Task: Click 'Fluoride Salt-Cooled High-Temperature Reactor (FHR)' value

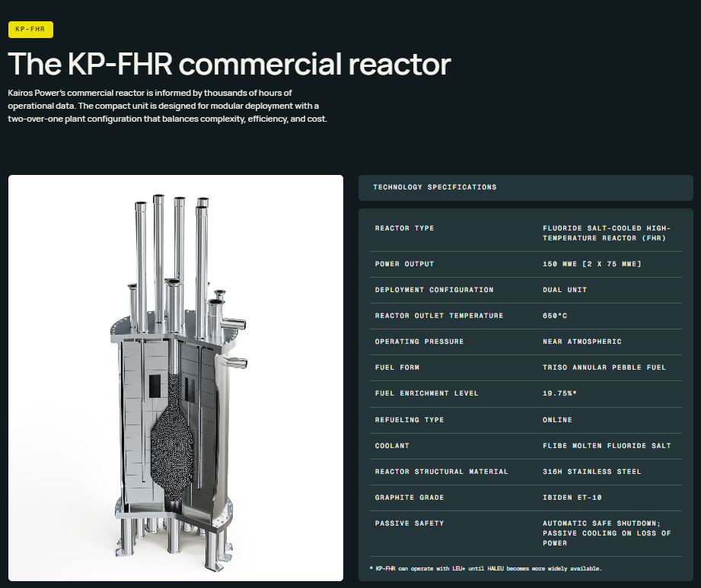Action: 607,234
